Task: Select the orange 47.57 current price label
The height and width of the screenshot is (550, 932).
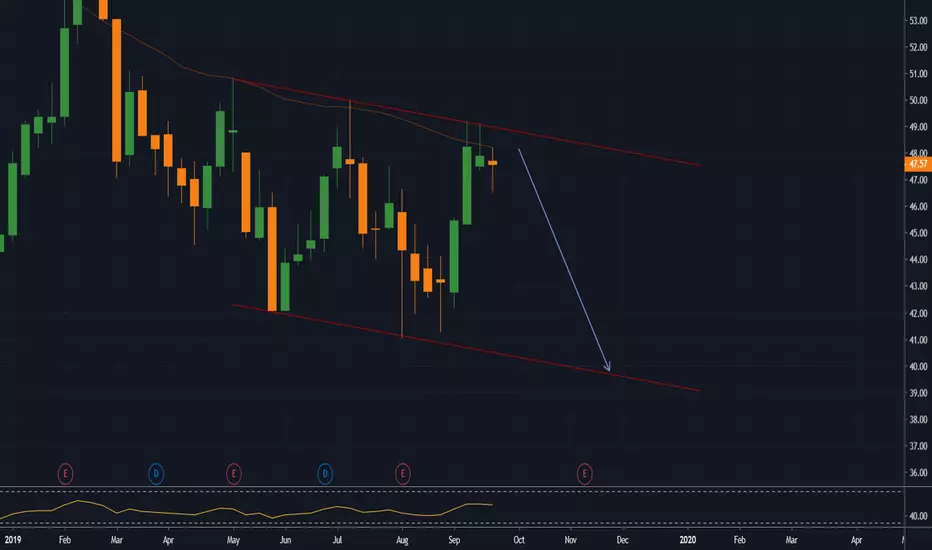Action: [x=918, y=164]
